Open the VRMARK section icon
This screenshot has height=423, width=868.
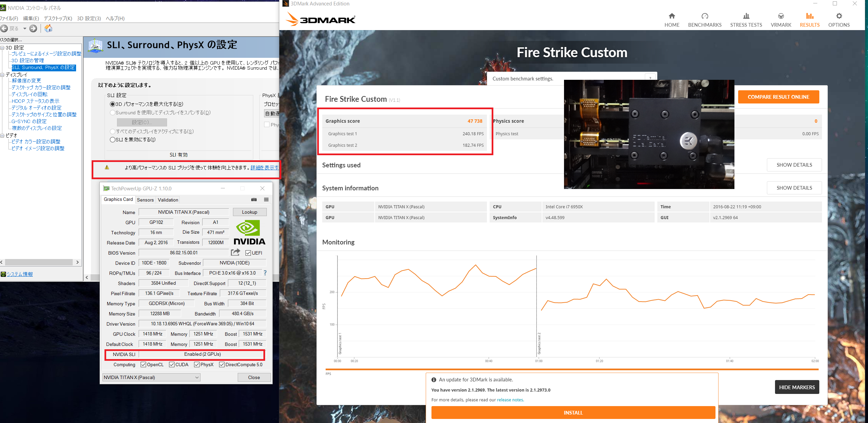781,16
